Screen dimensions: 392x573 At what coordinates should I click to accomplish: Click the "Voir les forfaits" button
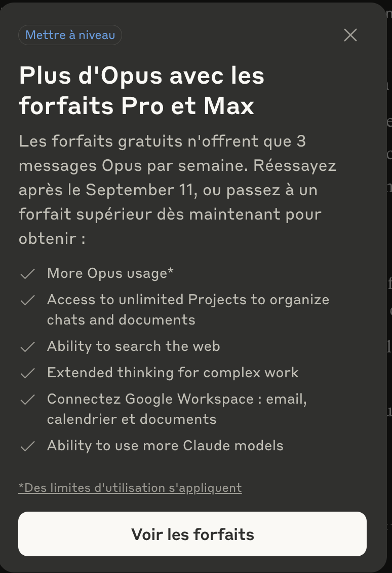coord(192,534)
